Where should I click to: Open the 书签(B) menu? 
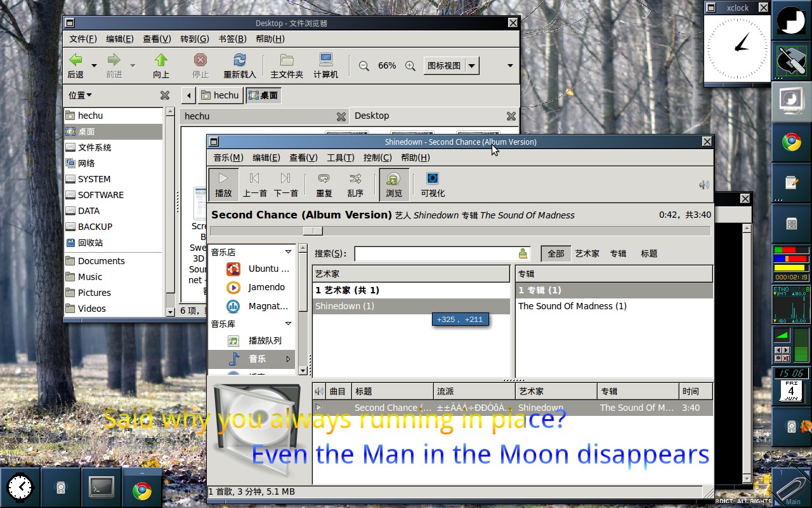pos(232,39)
